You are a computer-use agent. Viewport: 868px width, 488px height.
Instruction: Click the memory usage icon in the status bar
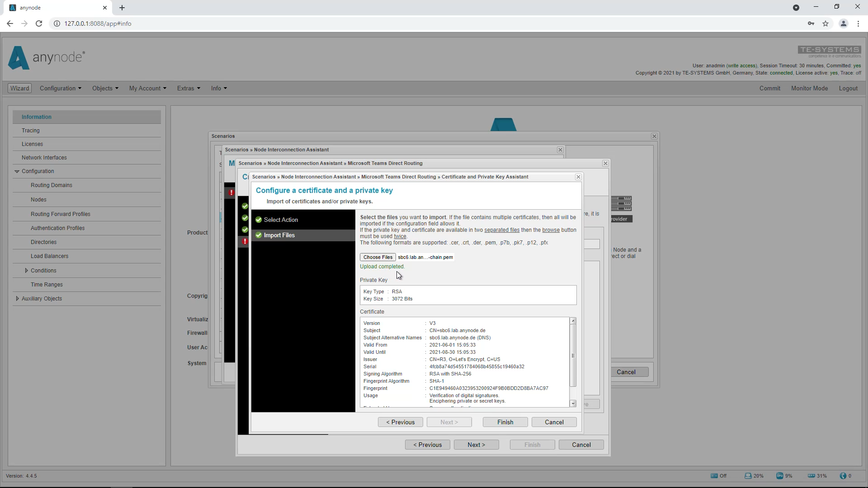pyautogui.click(x=811, y=475)
